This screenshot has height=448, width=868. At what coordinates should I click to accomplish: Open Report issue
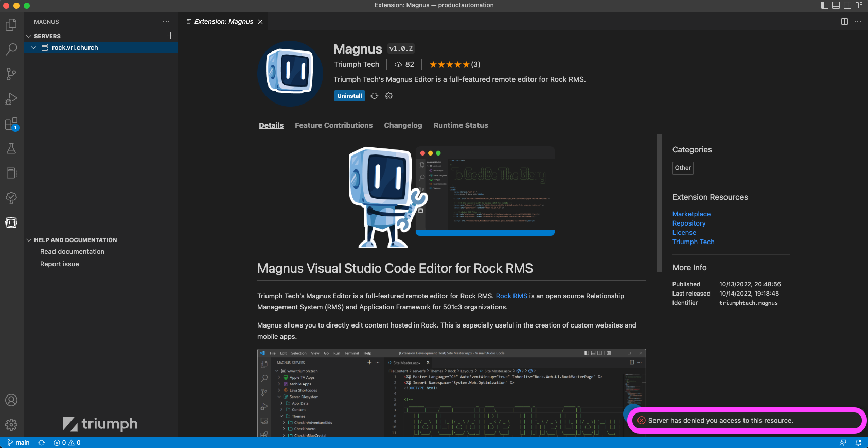[x=60, y=264]
